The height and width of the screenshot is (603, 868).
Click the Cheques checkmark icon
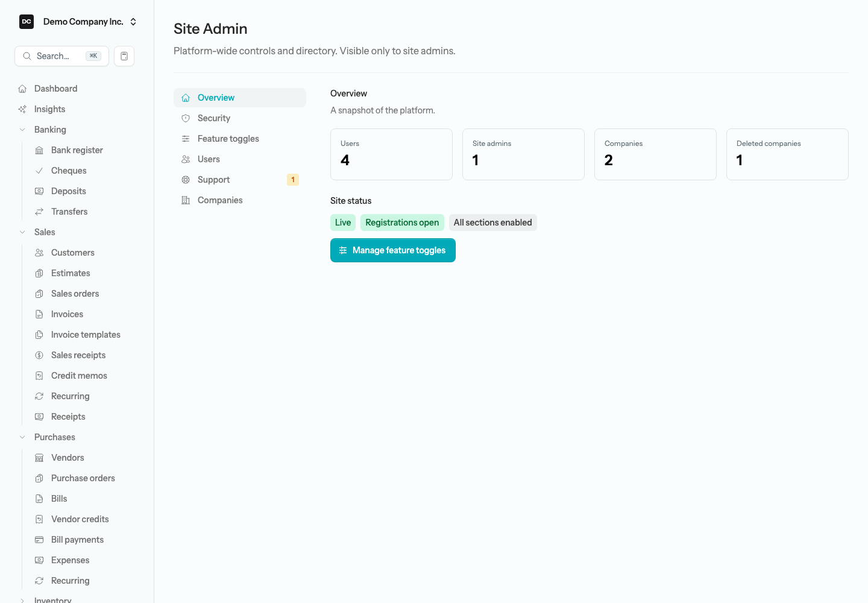(39, 171)
